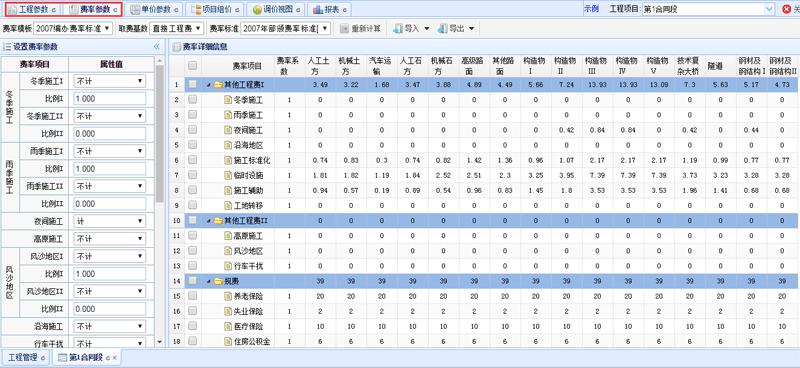Check the 养老保险 row checkbox
The height and width of the screenshot is (368, 800).
192,296
